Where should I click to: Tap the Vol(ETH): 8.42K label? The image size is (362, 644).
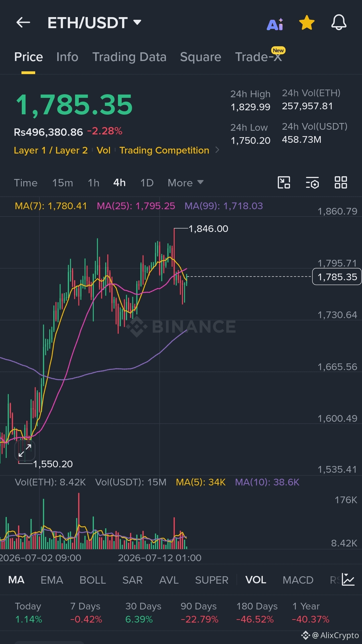(50, 482)
